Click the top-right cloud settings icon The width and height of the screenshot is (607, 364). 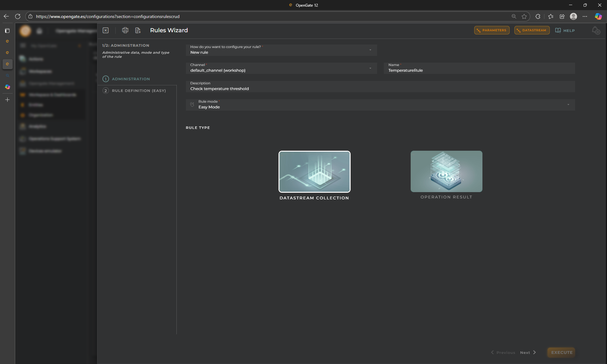point(596,31)
